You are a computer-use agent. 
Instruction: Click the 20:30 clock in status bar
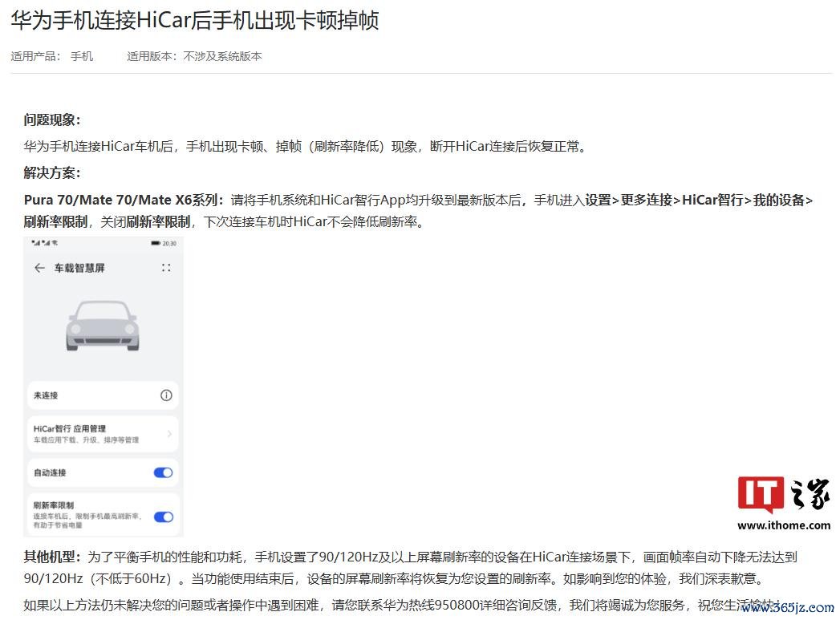pos(169,243)
